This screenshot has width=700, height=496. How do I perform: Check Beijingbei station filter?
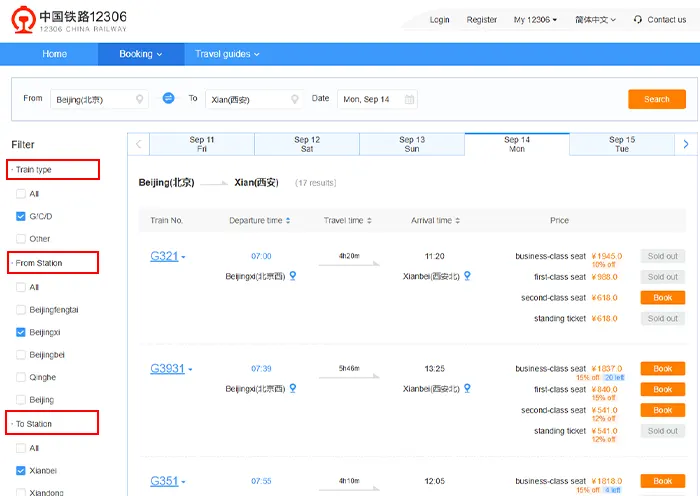coord(21,355)
